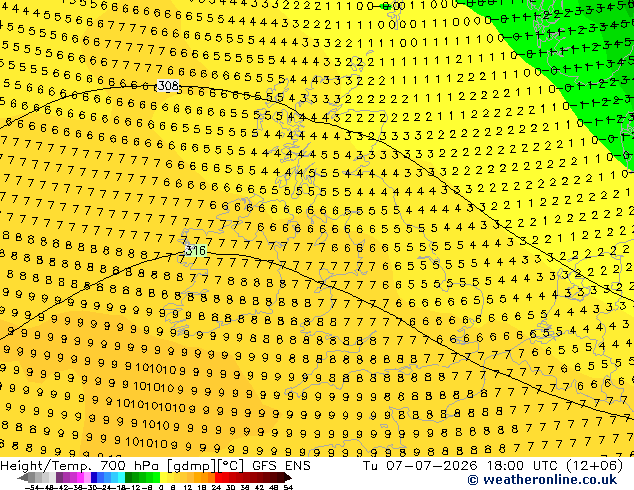Click the 316 contour height label
Image resolution: width=634 pixels, height=490 pixels.
[x=196, y=251]
